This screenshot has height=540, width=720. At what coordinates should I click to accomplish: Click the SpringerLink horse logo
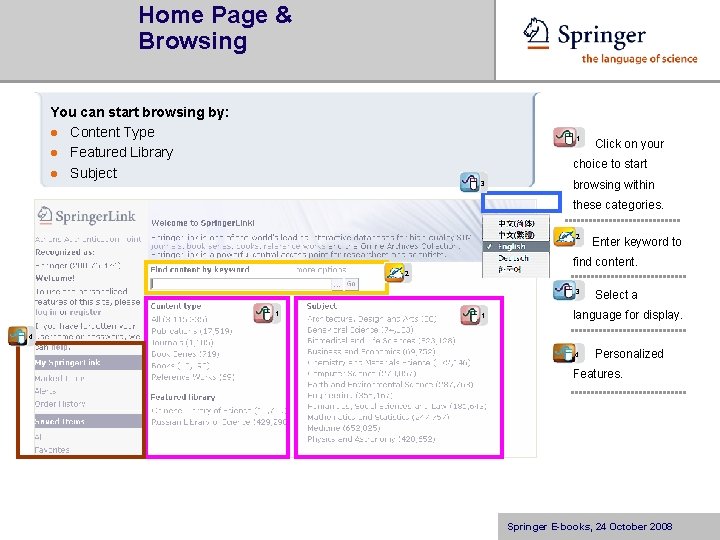point(45,215)
